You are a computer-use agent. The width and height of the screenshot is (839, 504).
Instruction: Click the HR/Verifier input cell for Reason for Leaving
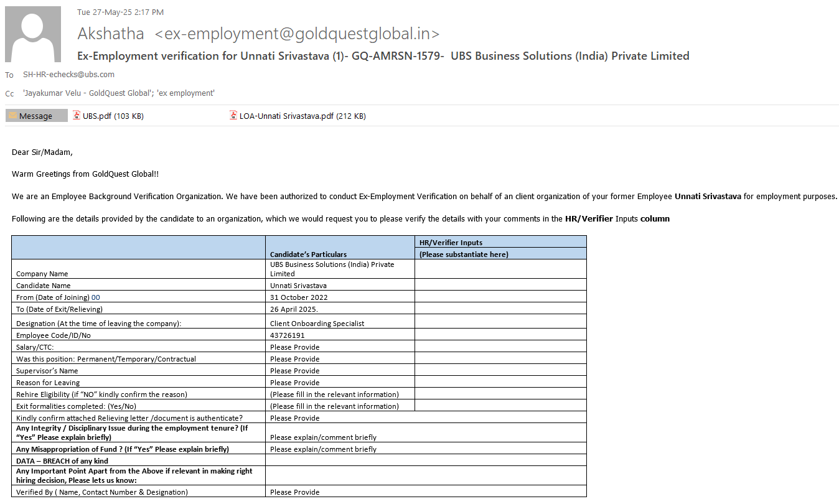500,382
